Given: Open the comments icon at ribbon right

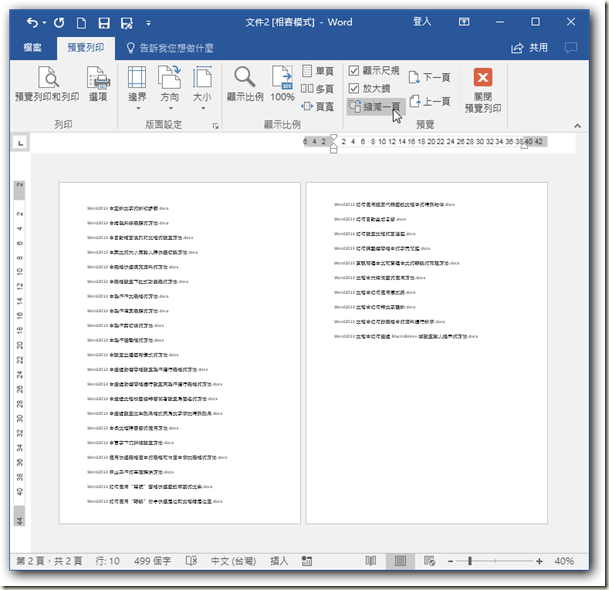Looking at the screenshot, I should pos(571,48).
